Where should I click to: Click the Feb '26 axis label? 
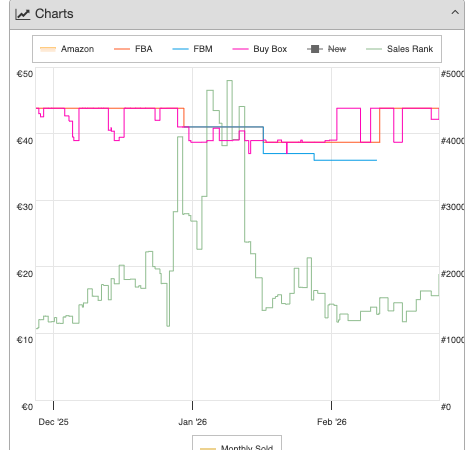point(332,422)
